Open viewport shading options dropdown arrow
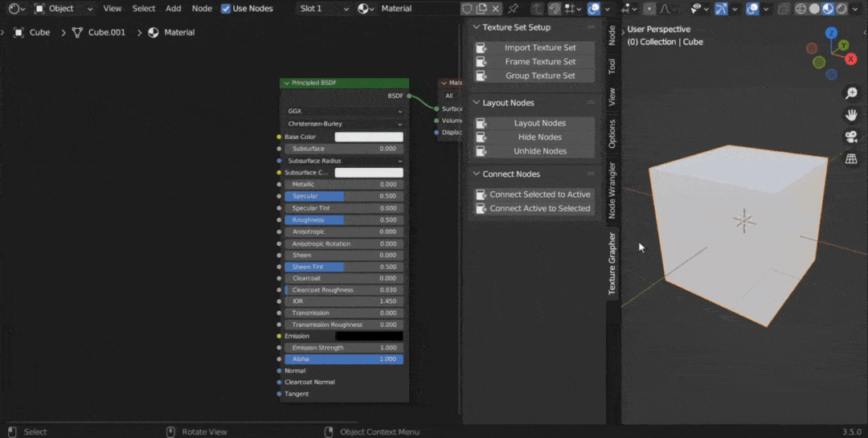This screenshot has height=438, width=868. (x=856, y=9)
